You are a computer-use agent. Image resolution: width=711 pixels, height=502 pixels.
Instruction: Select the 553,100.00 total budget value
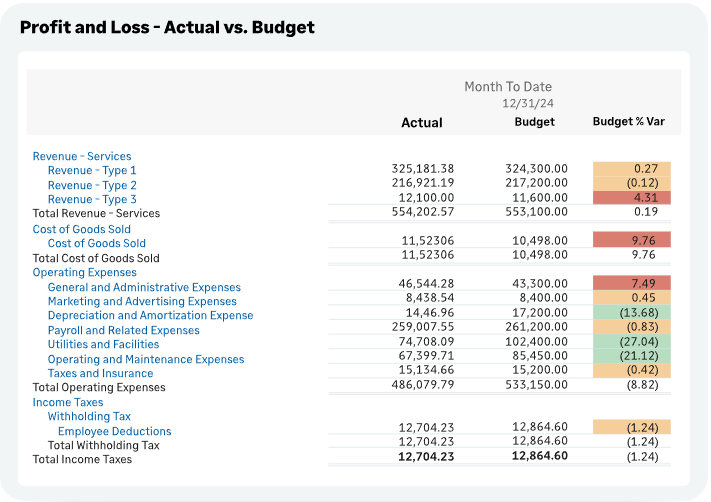pyautogui.click(x=536, y=212)
